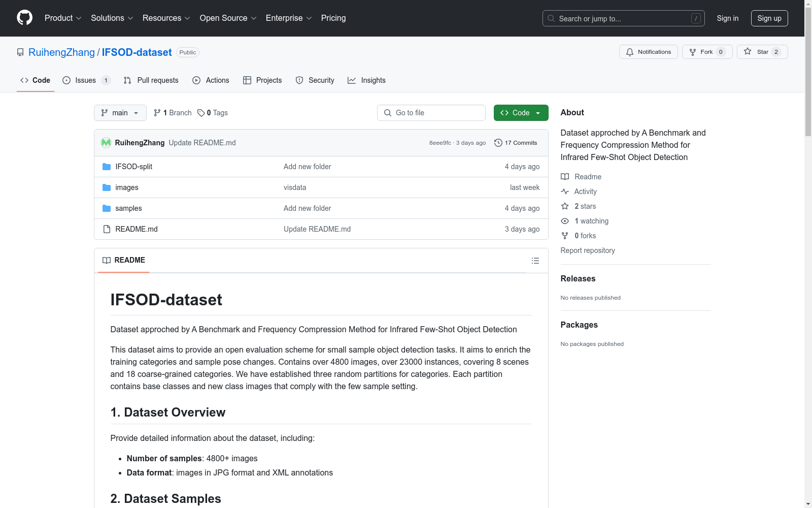Click the file icon beside README.md
This screenshot has height=508, width=812.
click(107, 229)
